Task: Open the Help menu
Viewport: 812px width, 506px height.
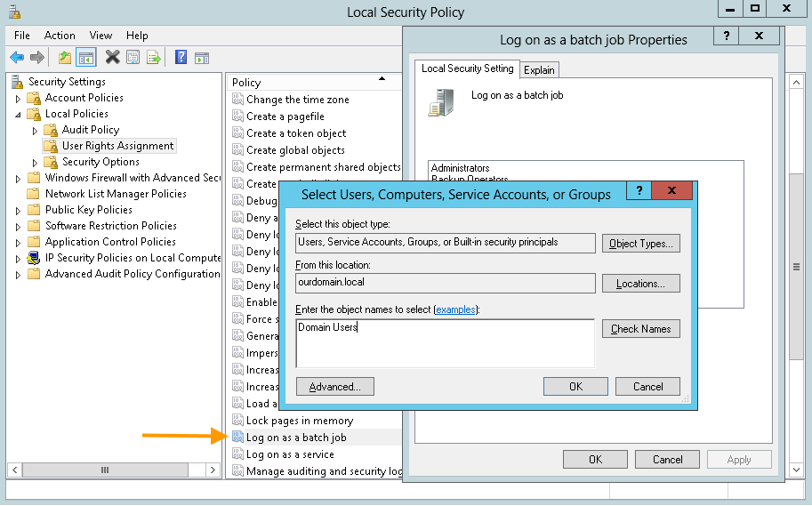Action: 137,36
